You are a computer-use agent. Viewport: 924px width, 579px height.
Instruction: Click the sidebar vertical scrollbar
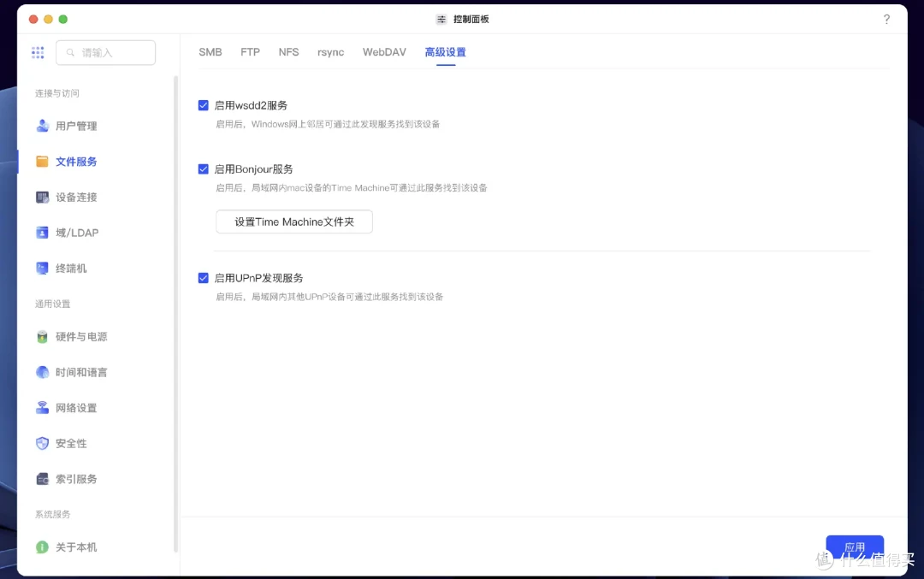[x=175, y=314]
